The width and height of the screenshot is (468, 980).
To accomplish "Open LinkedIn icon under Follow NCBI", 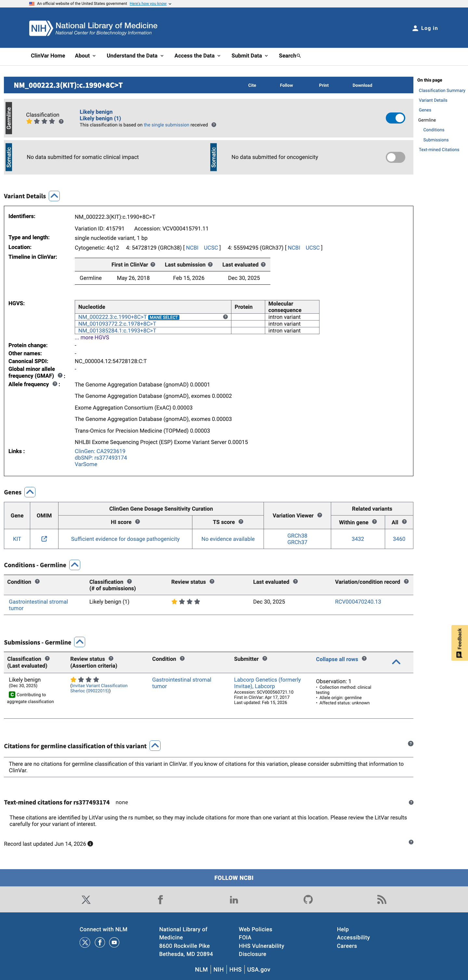I will click(x=234, y=900).
